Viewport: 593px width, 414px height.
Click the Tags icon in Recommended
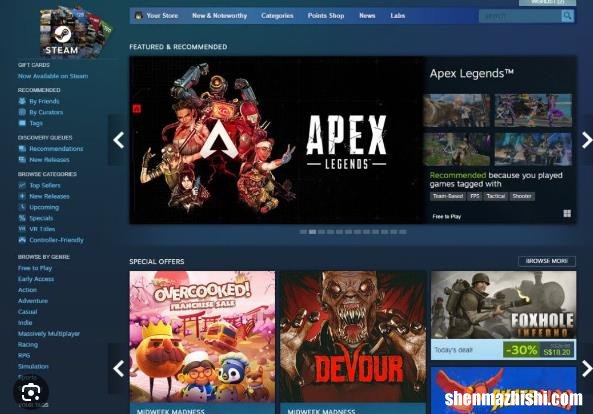coord(22,123)
